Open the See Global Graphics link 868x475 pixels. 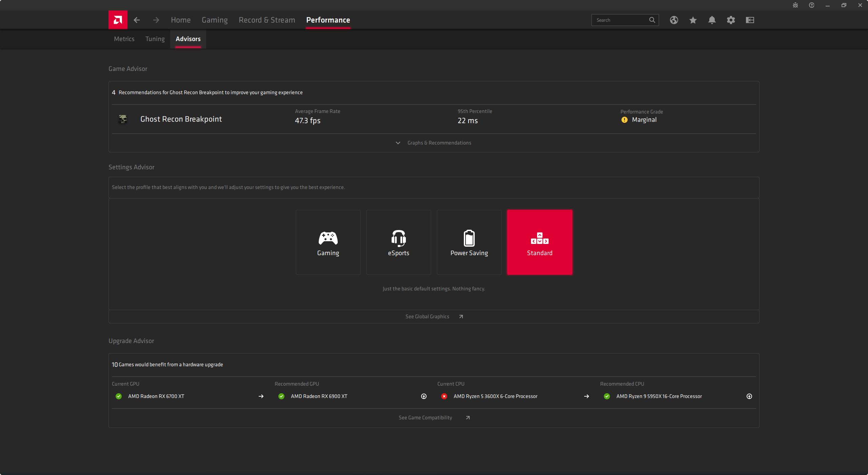pyautogui.click(x=427, y=317)
